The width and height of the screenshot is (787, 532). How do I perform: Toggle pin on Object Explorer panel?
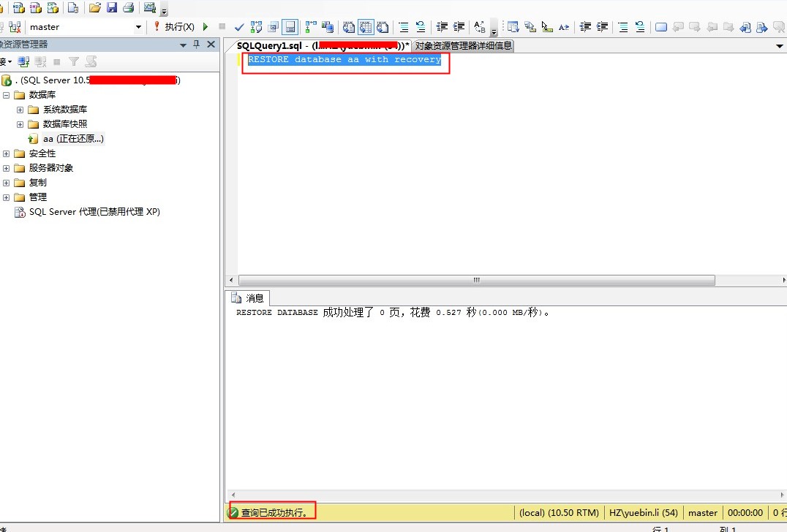pyautogui.click(x=196, y=45)
